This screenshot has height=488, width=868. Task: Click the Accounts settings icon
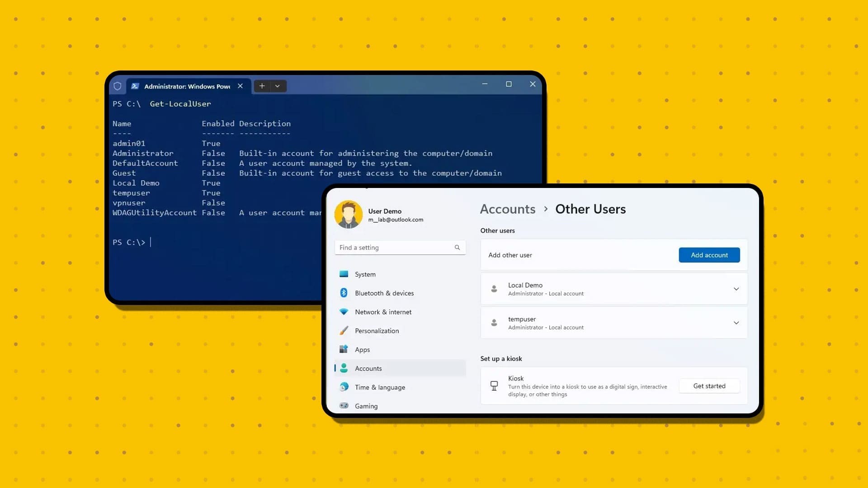point(344,368)
